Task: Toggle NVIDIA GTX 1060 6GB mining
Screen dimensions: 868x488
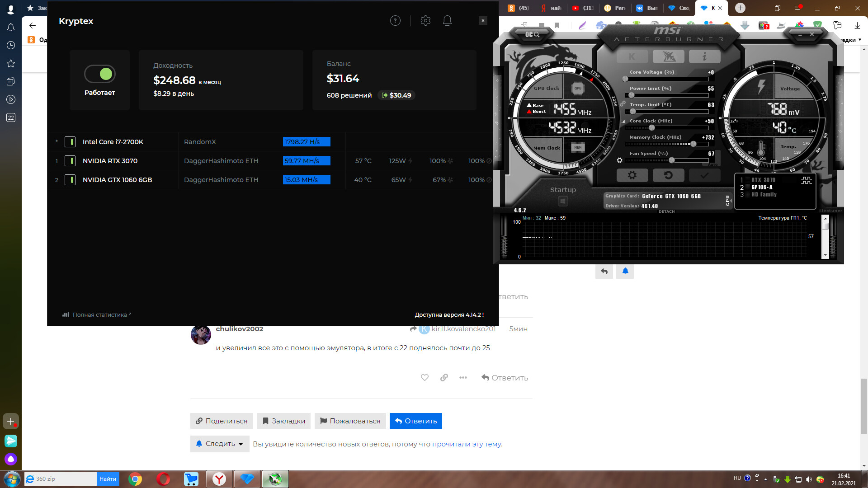Action: pos(70,180)
